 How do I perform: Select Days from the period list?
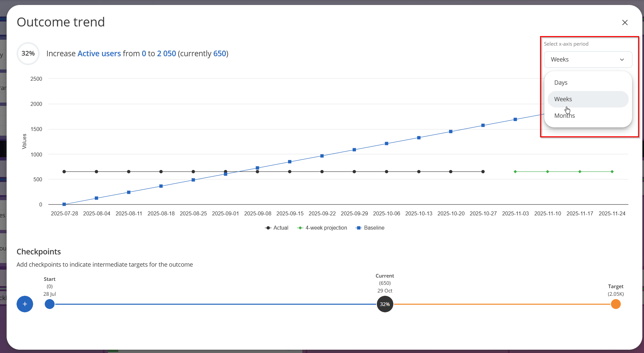click(561, 83)
